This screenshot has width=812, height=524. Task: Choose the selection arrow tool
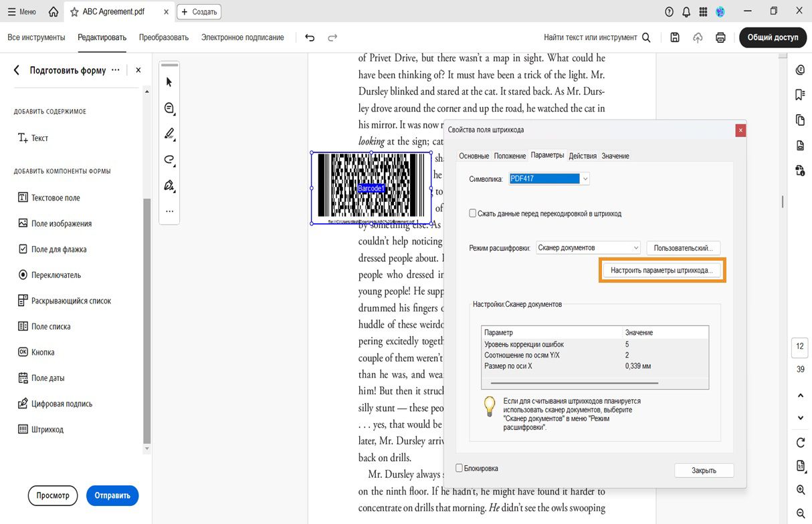(x=169, y=82)
